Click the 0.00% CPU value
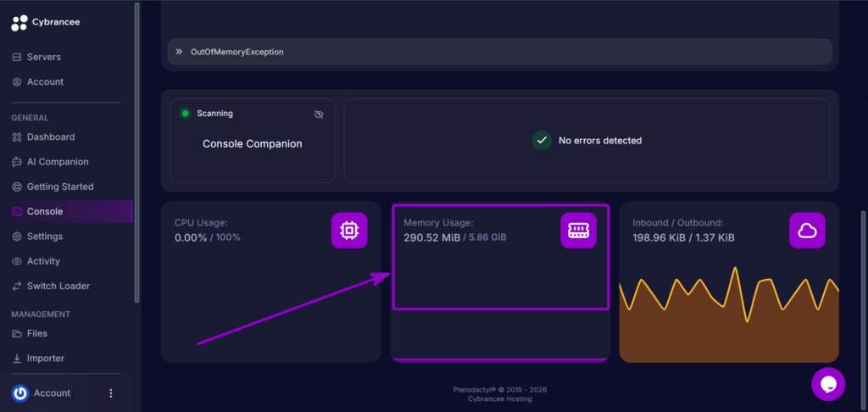Viewport: 868px width, 412px height. pos(191,237)
